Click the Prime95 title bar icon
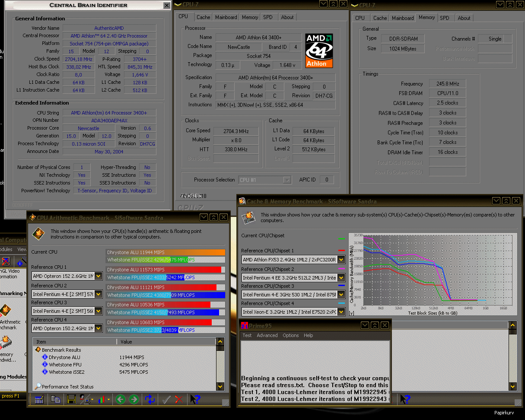525x420 pixels. point(245,325)
